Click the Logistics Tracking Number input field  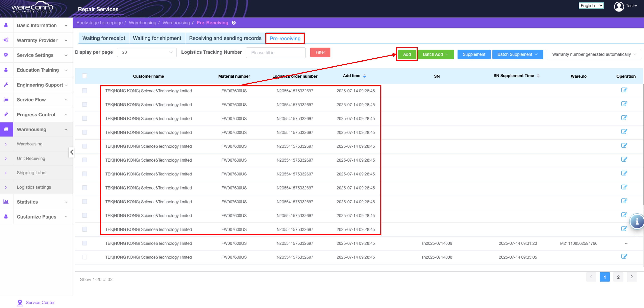pos(275,53)
